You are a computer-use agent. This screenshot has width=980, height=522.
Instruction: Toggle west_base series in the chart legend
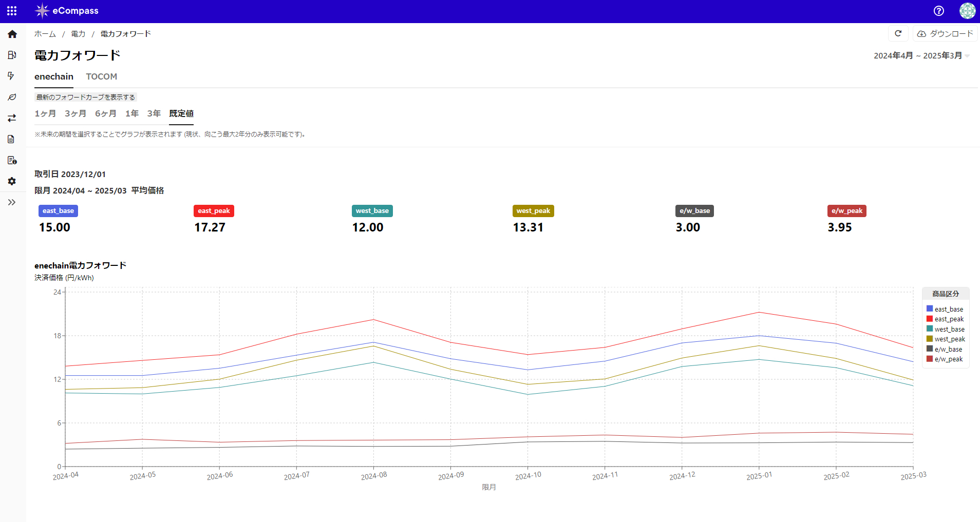pos(946,329)
